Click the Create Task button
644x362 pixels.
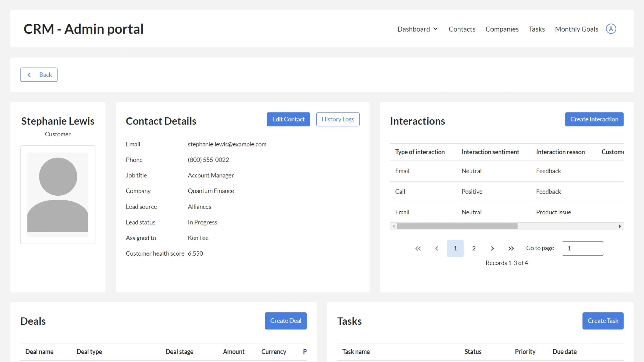click(603, 321)
